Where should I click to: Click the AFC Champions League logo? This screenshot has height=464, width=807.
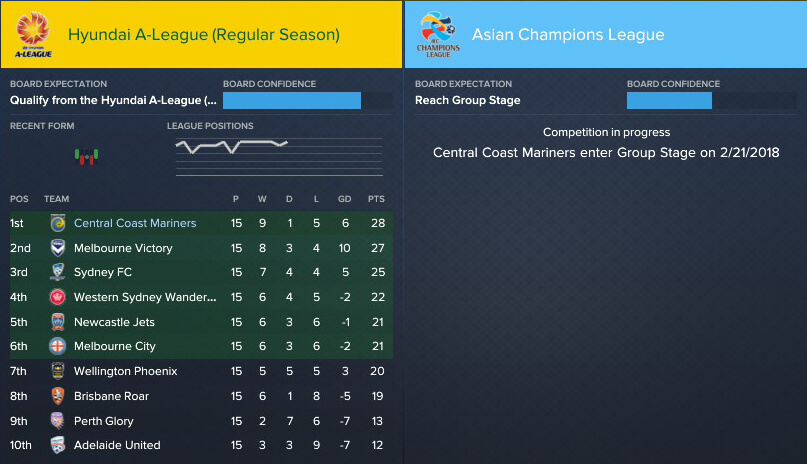(x=438, y=34)
